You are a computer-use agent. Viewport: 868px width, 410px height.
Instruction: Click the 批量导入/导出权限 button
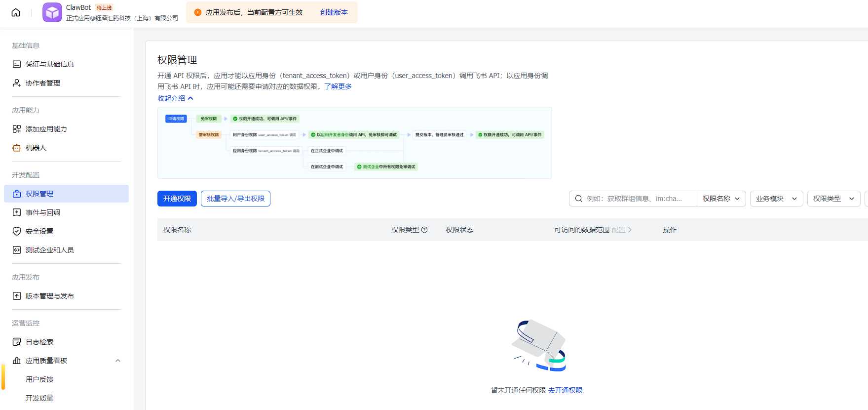pos(235,199)
